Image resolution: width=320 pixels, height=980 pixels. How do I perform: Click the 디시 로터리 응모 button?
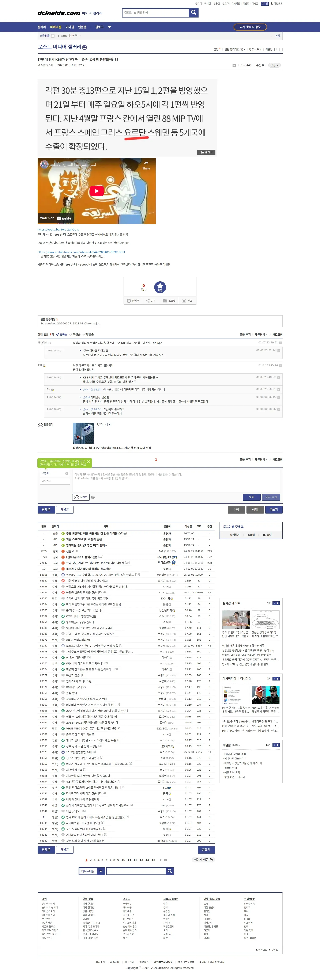(250, 27)
